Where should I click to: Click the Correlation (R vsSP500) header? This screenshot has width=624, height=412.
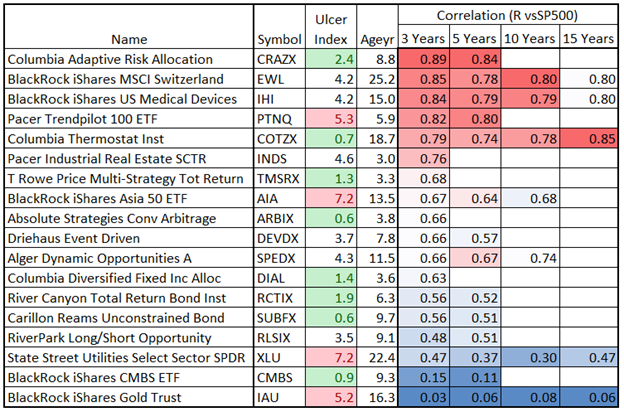pos(506,15)
